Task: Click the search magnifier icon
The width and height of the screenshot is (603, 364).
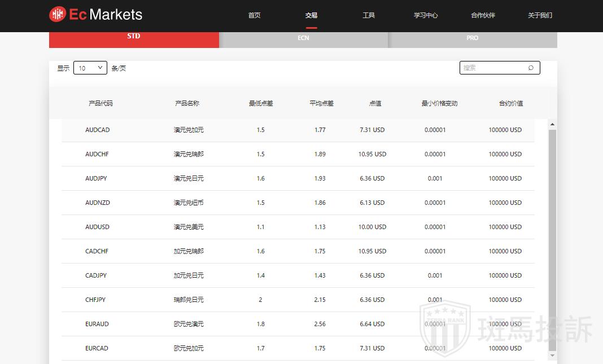Action: click(x=531, y=68)
